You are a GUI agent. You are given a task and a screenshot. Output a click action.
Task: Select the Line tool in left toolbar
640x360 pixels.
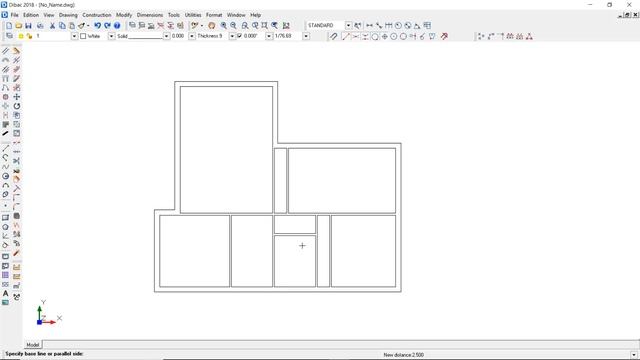coord(5,148)
